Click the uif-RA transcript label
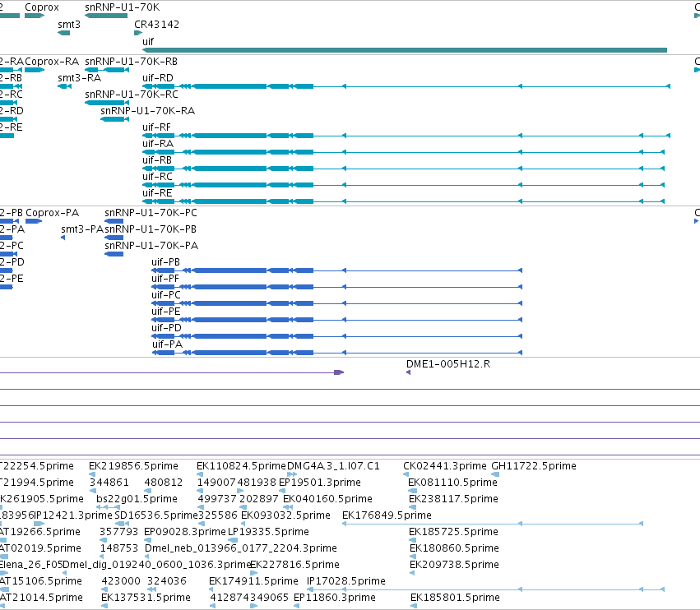 [158, 144]
